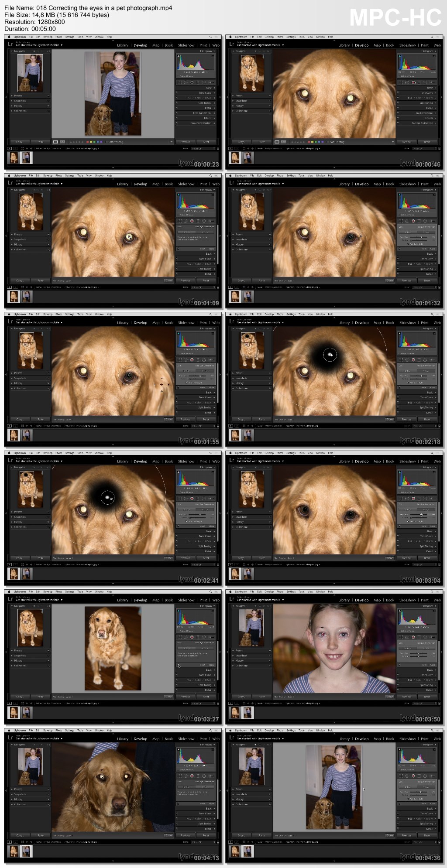Image resolution: width=447 pixels, height=868 pixels.
Task: Click filter lock icon in 00:00:23 frame
Action: [218, 148]
